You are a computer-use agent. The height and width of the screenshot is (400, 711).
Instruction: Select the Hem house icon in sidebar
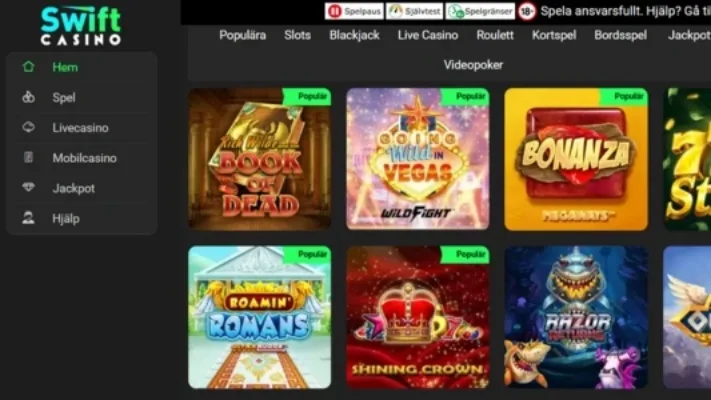(x=29, y=67)
